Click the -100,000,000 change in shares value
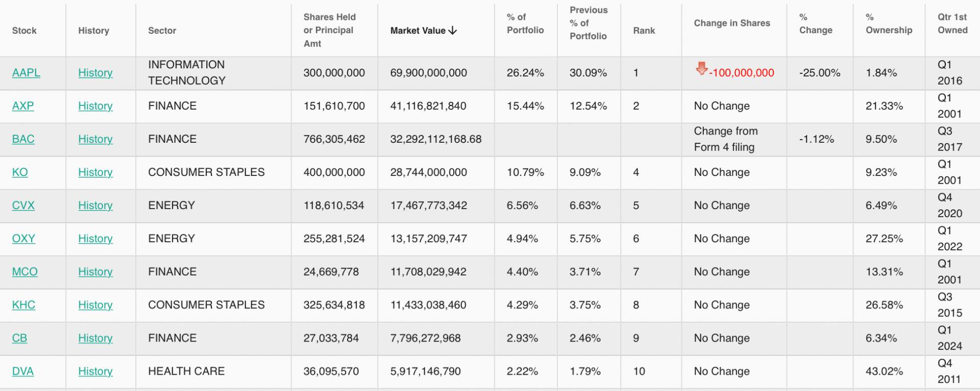980x391 pixels. [x=742, y=73]
